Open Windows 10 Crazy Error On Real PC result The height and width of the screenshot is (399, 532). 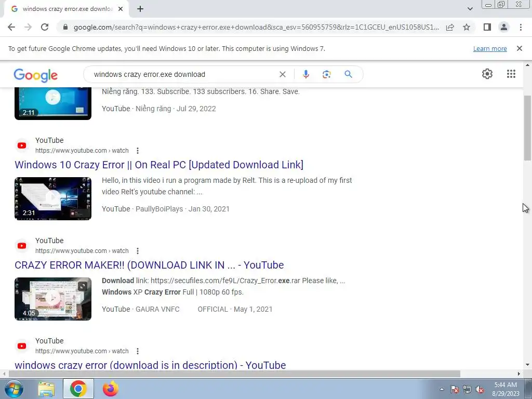point(159,165)
